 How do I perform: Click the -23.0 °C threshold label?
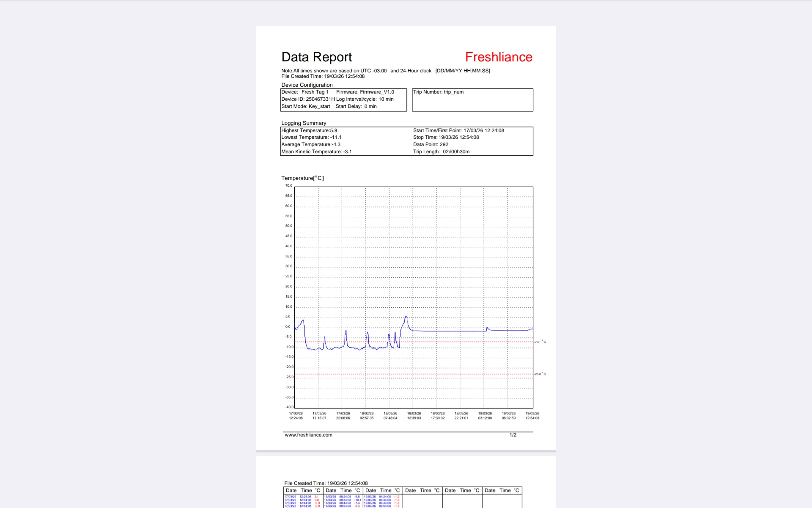coord(540,374)
